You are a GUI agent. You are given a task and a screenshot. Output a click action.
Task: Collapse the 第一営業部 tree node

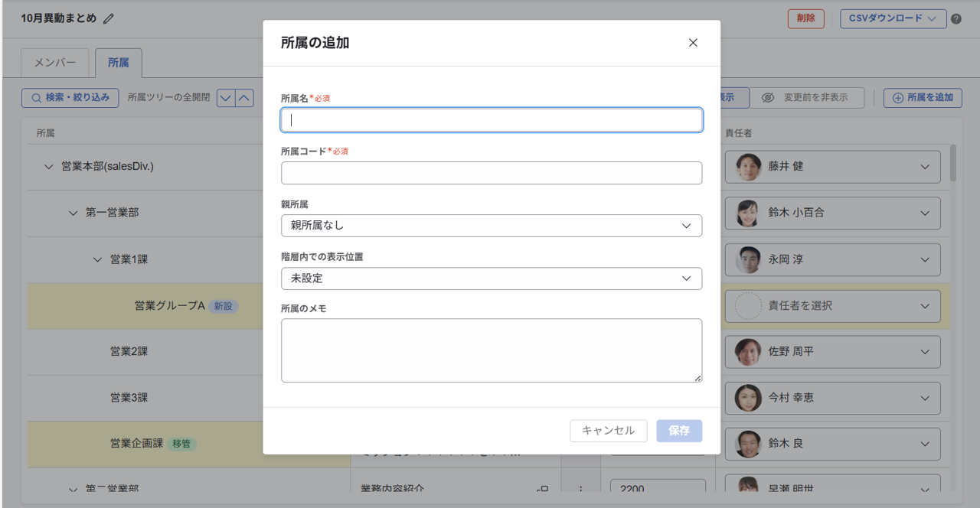pos(73,213)
